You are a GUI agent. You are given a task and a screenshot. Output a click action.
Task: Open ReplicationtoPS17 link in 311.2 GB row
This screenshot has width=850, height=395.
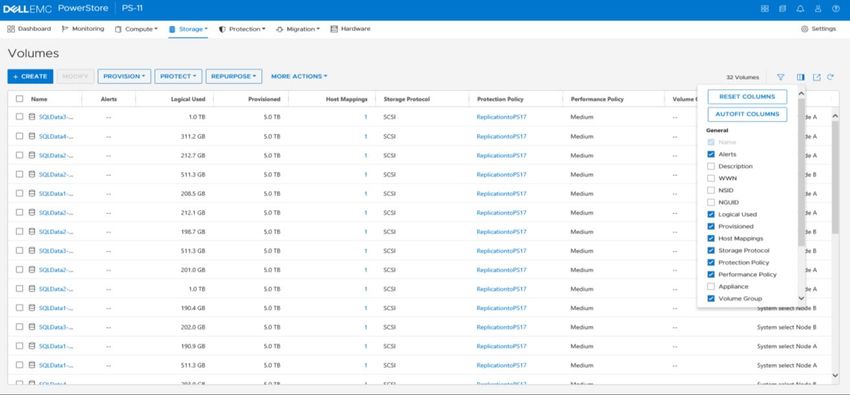click(x=501, y=137)
